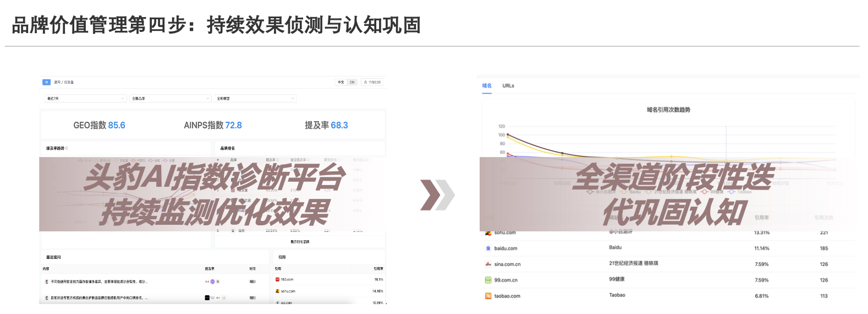Click the info icon beside 提及率趋势
This screenshot has width=868, height=314.
(67, 149)
